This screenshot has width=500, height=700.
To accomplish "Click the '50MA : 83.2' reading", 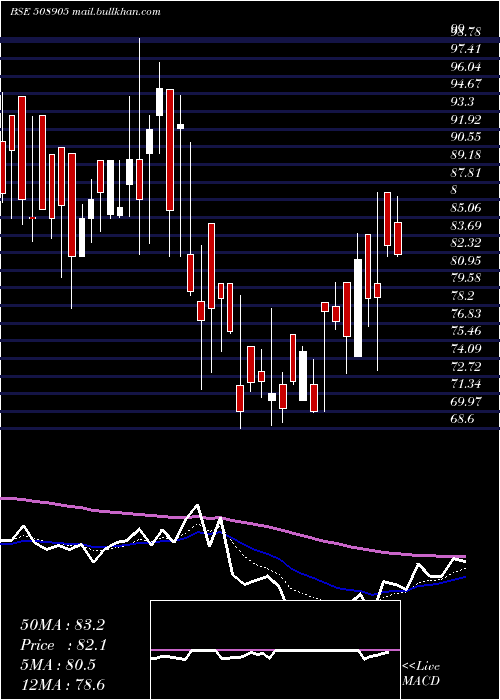I will coord(62,625).
